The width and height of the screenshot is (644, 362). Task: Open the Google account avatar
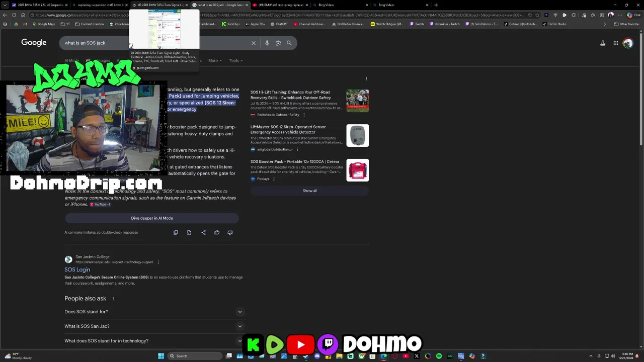pos(628,43)
